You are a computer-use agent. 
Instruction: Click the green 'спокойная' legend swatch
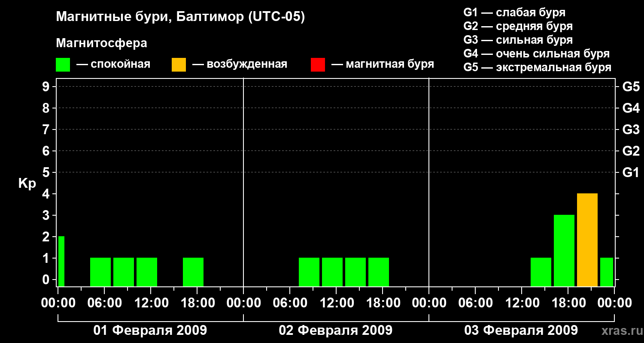click(63, 65)
